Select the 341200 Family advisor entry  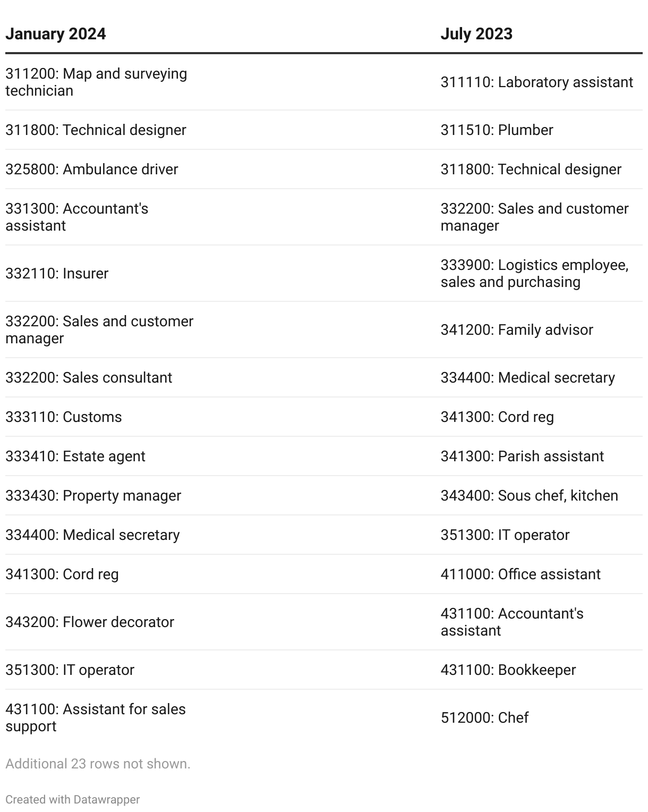517,330
